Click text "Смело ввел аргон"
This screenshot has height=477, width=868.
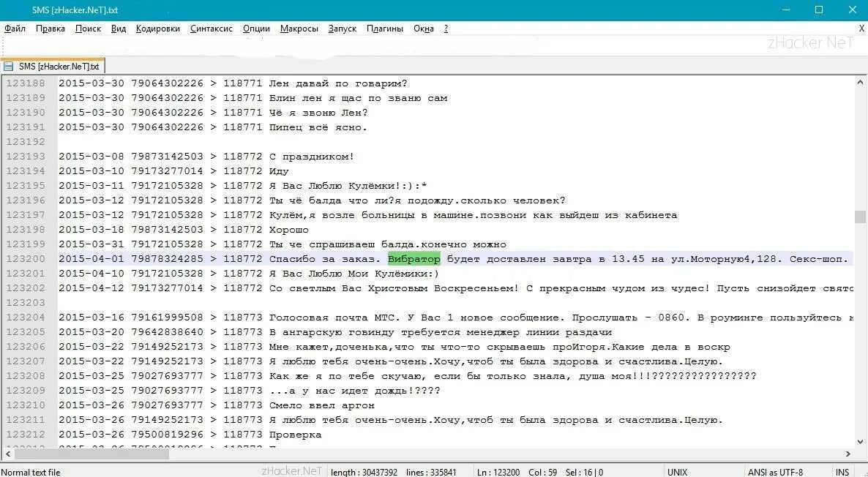click(x=321, y=405)
